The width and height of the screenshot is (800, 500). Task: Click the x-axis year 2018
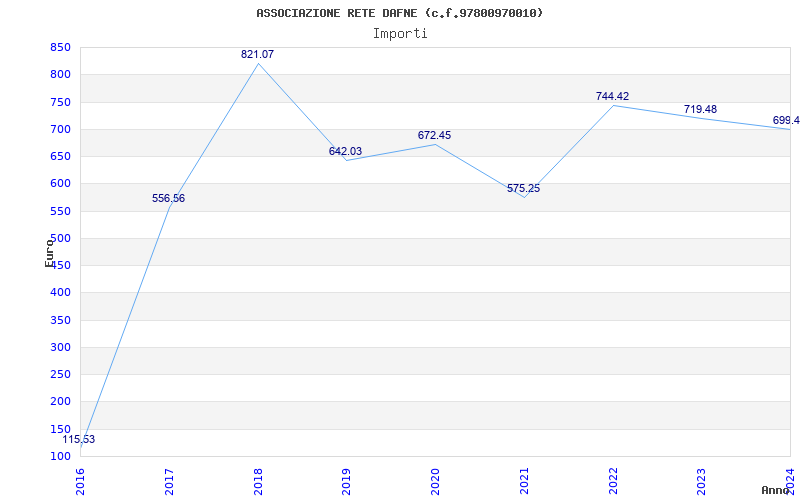pos(258,482)
